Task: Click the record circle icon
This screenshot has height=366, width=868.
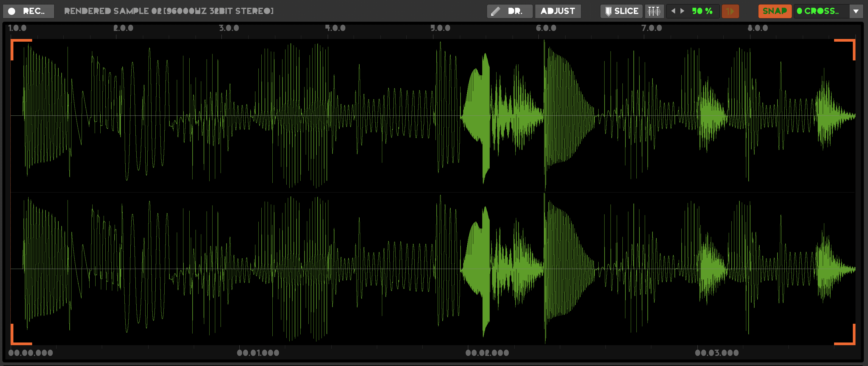Action: pyautogui.click(x=12, y=11)
